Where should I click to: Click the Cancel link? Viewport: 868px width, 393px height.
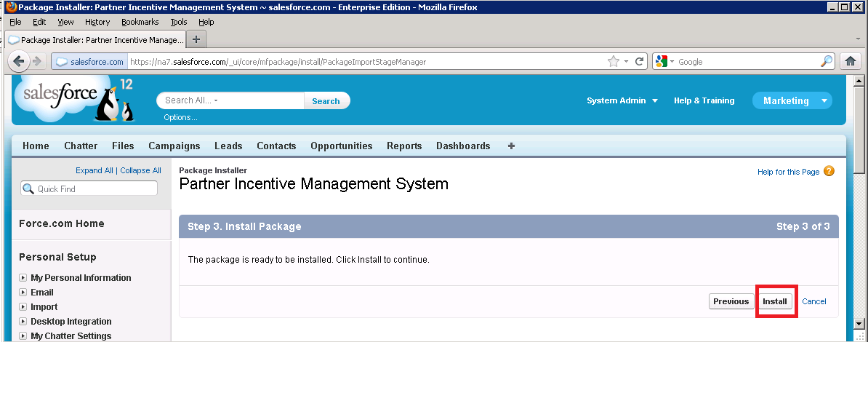[x=813, y=301]
